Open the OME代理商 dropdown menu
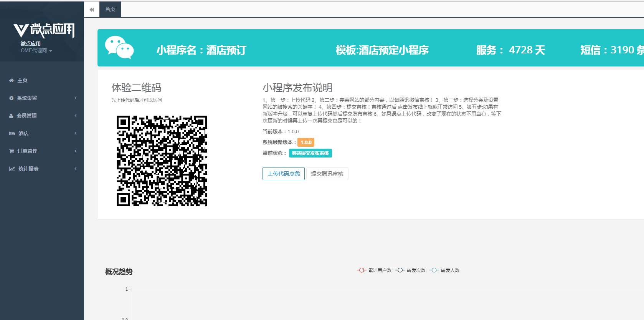644x320 pixels. (36, 51)
